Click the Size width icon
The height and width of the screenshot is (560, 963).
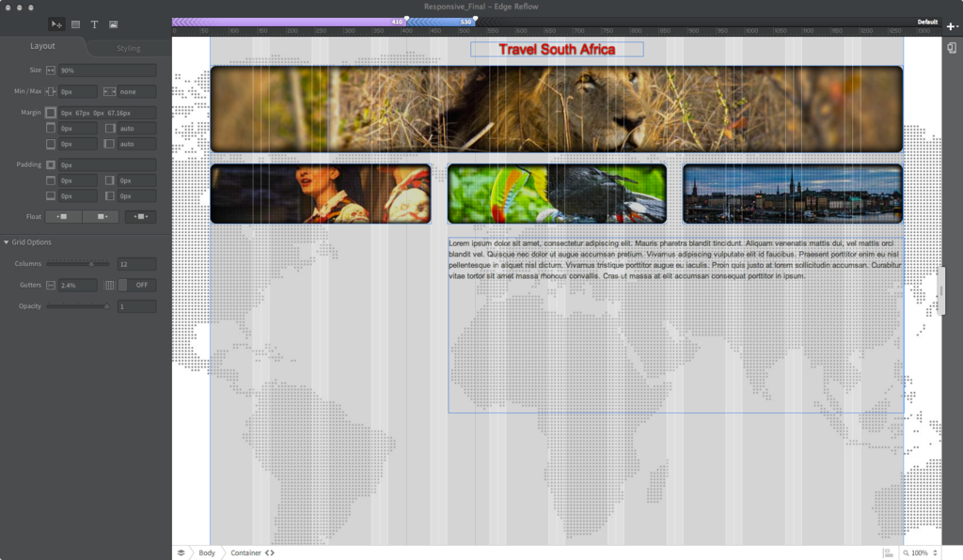(x=51, y=70)
